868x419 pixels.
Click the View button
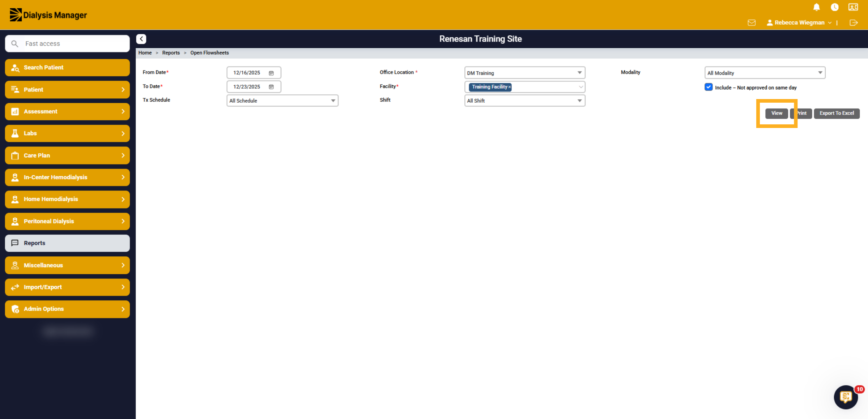pos(776,113)
